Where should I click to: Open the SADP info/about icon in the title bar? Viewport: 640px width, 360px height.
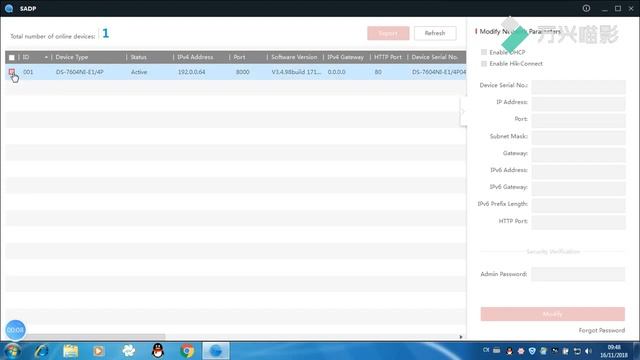[586, 8]
